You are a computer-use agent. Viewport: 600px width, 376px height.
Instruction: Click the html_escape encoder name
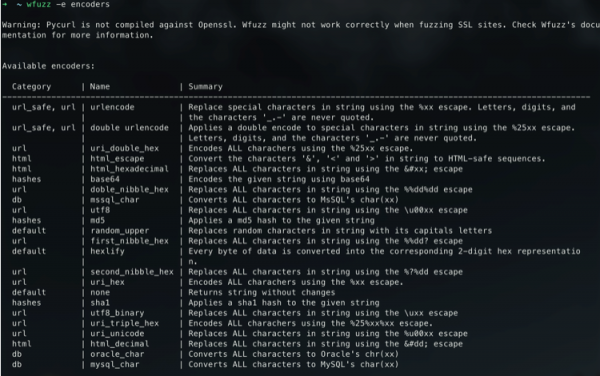click(x=117, y=159)
